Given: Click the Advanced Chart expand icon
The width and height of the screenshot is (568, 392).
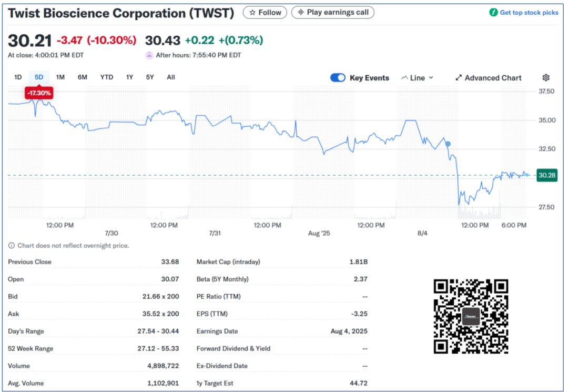Looking at the screenshot, I should coord(459,78).
